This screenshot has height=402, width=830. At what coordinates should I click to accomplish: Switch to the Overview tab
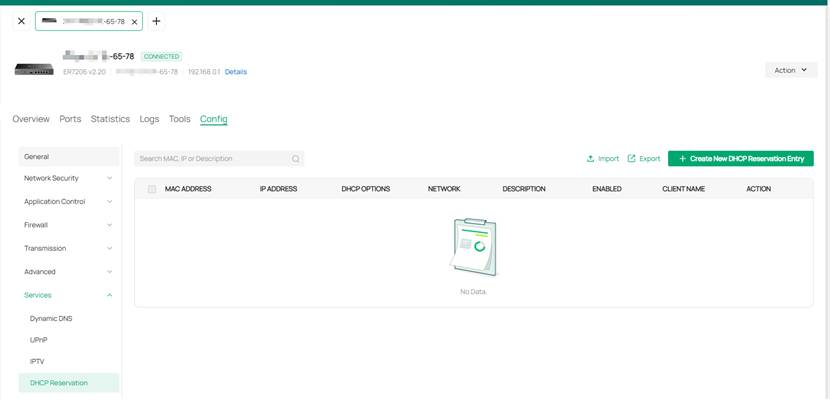click(x=31, y=119)
